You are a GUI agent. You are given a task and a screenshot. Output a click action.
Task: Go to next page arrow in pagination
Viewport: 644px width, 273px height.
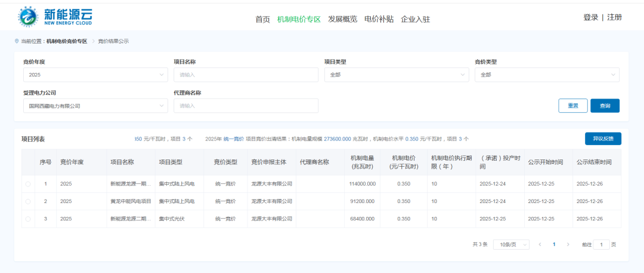point(568,244)
